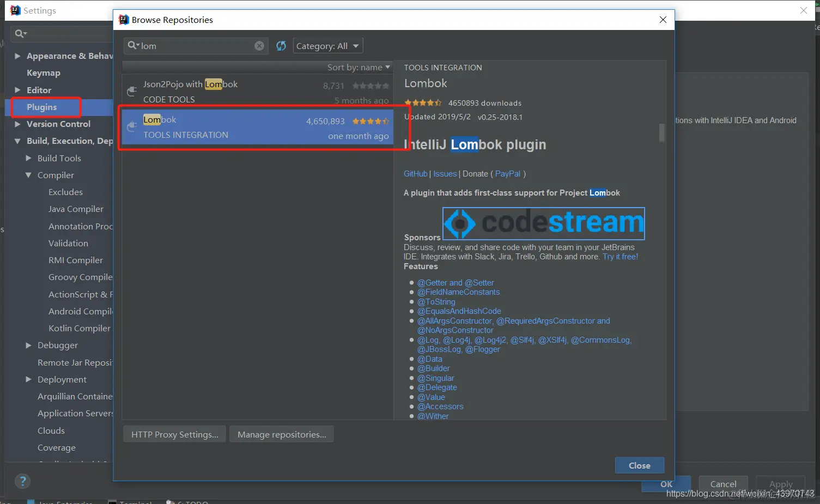The image size is (820, 504).
Task: Click the Json2Pojo plugin icon
Action: tap(131, 92)
